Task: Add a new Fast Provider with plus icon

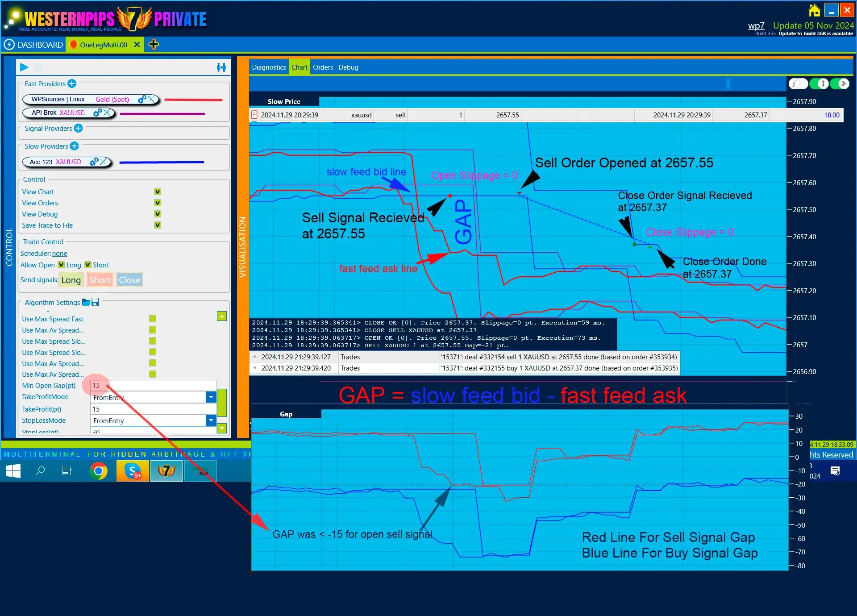Action: (72, 83)
